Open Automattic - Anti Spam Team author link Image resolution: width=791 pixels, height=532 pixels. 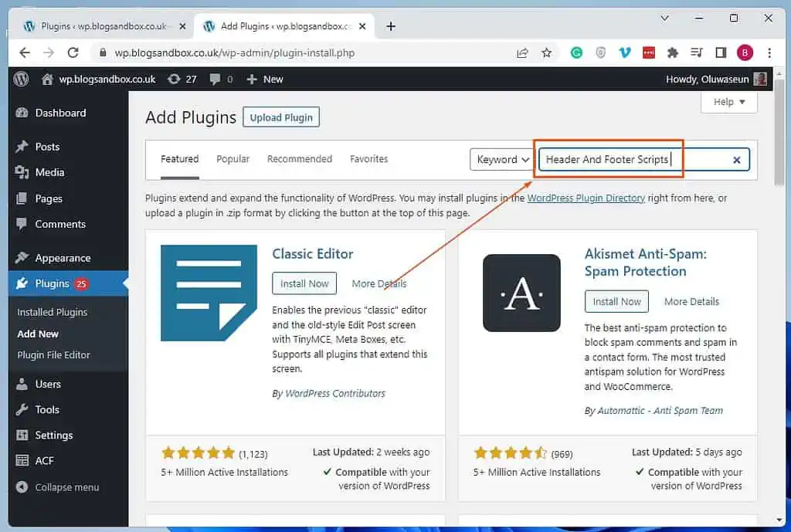[660, 411]
